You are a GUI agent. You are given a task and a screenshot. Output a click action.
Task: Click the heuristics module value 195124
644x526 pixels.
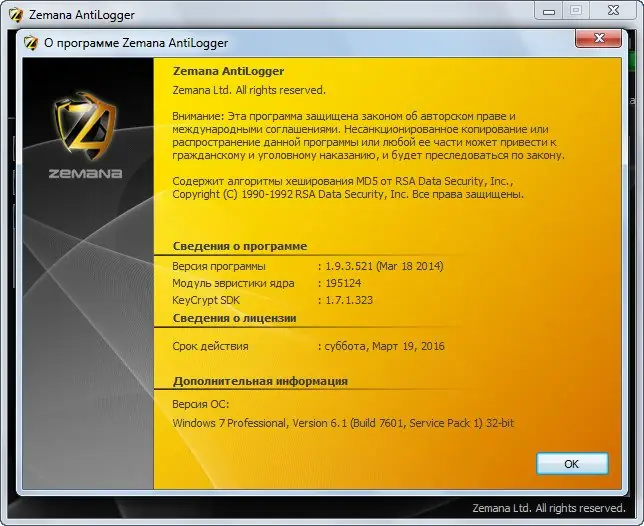click(343, 283)
